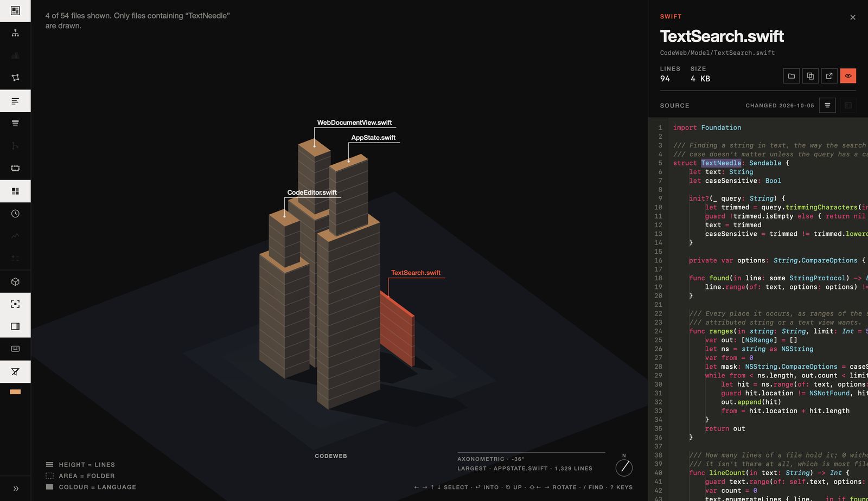Pick the orange colour swatch in sidebar

point(15,391)
